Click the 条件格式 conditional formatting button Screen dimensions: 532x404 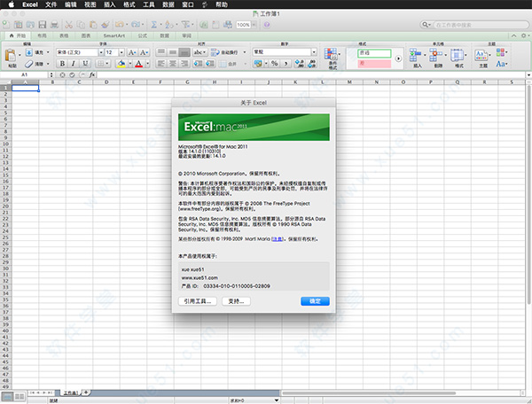pos(332,58)
